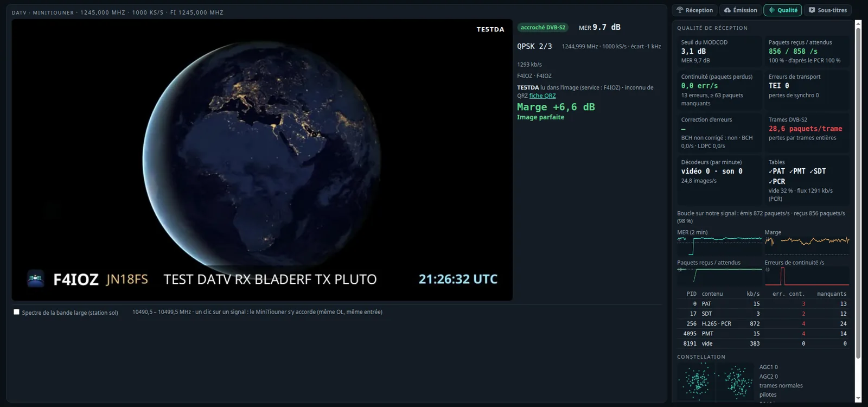
Task: Select the H.265 · PCR row PID 256
Action: coord(763,323)
